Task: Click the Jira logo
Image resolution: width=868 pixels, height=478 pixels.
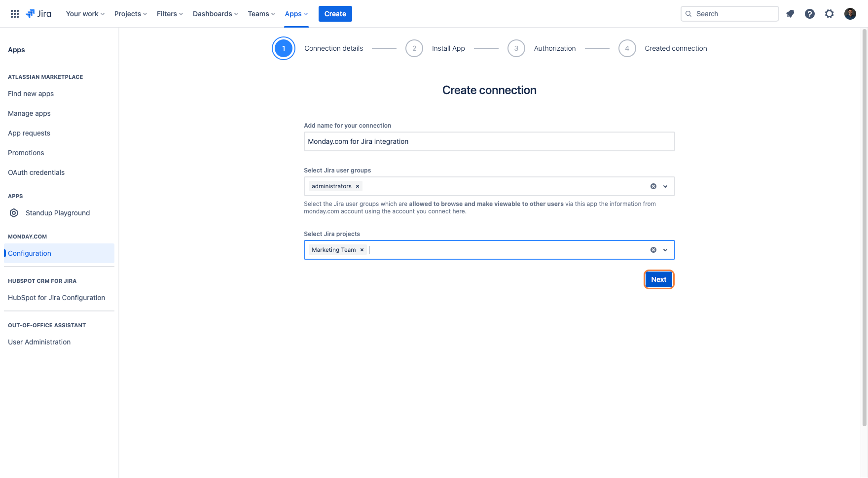Action: pos(38,14)
